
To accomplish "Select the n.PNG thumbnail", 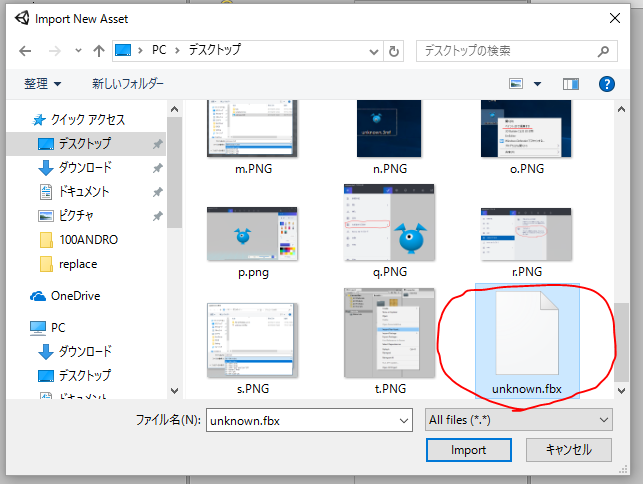I will tap(389, 128).
